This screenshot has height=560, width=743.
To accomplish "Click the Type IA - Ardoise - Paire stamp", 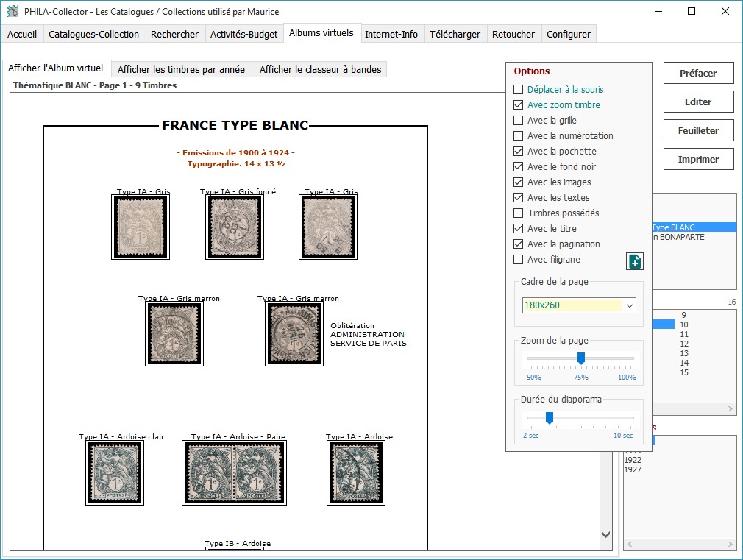I will click(x=234, y=472).
